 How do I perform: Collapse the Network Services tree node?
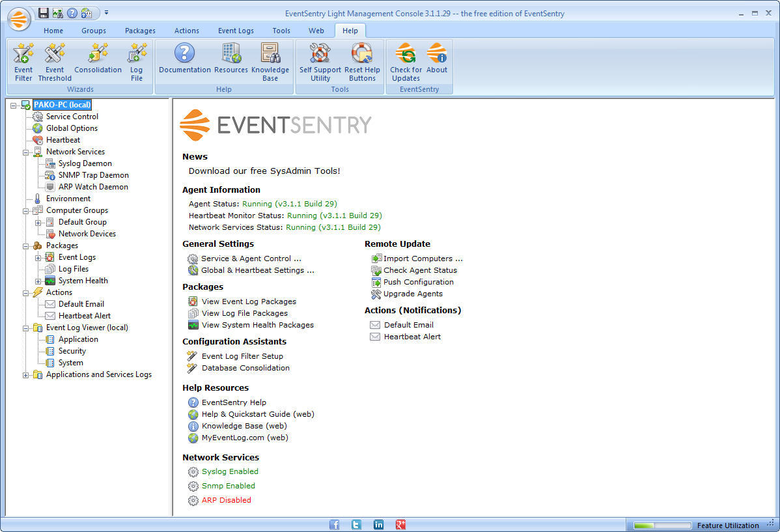pos(26,152)
